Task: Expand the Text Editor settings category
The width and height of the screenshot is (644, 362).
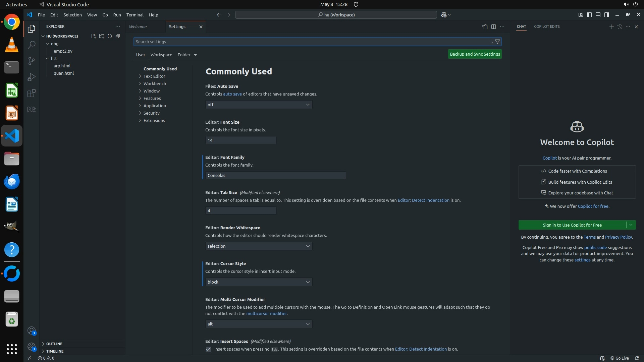Action: click(x=154, y=76)
